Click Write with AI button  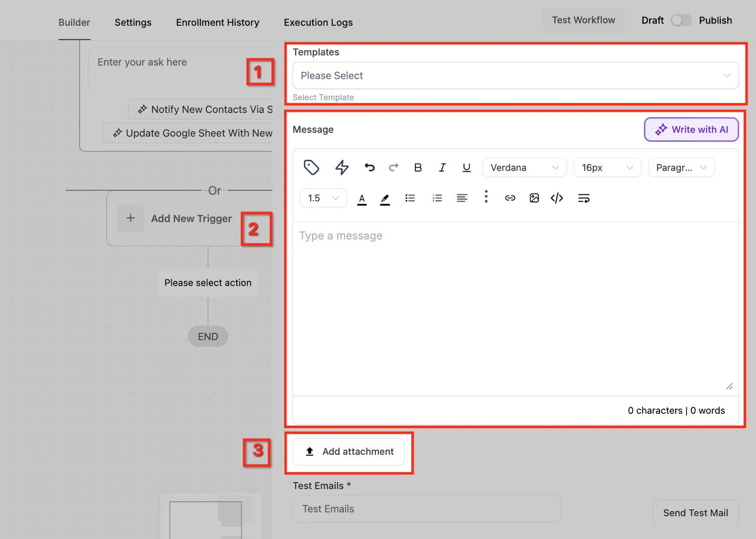pyautogui.click(x=691, y=130)
